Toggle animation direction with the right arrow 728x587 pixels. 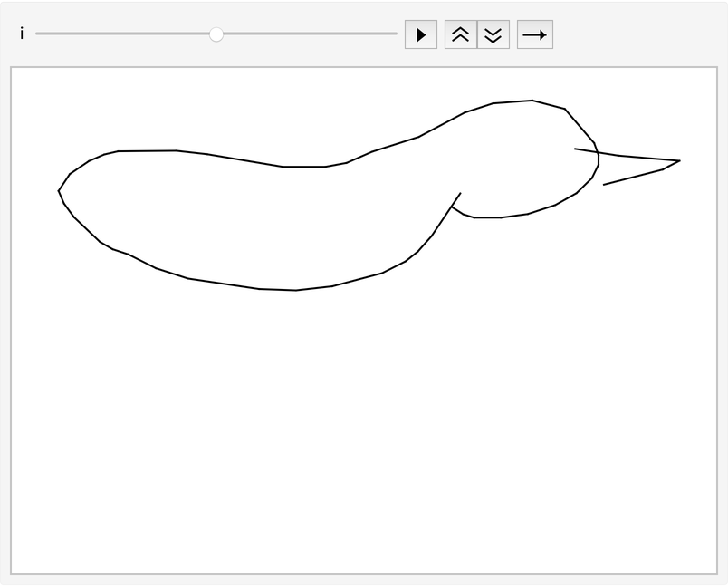(x=534, y=34)
